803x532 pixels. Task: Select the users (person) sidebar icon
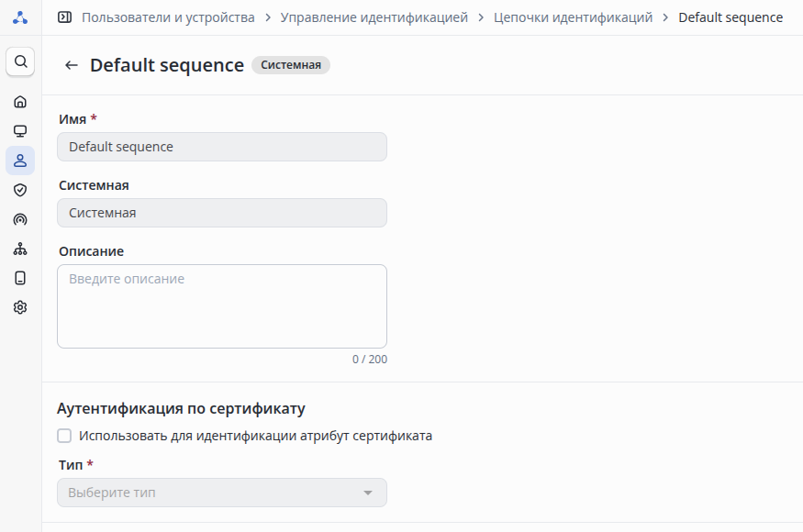pos(20,161)
